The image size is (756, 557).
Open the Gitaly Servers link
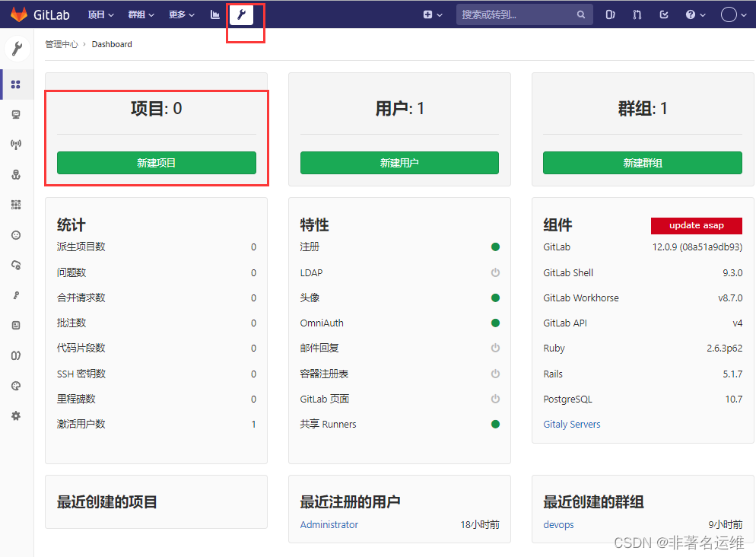(x=572, y=424)
